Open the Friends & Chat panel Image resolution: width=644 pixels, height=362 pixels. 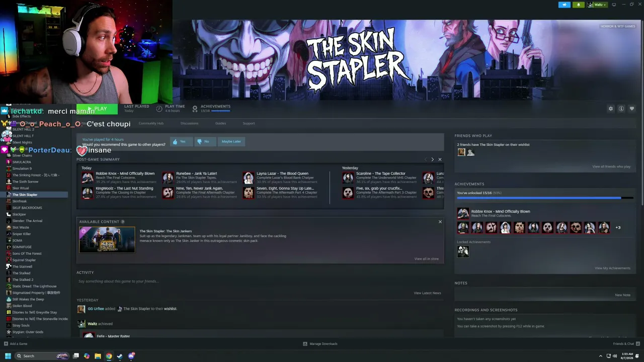tap(625, 344)
